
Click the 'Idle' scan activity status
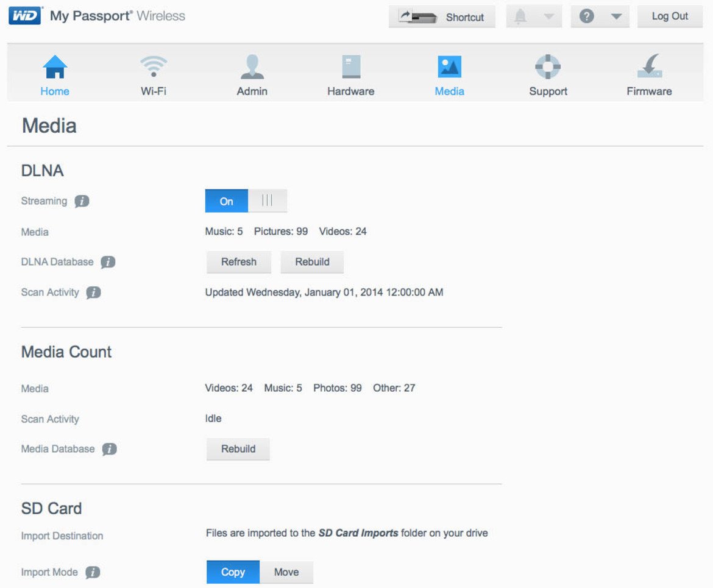point(213,419)
